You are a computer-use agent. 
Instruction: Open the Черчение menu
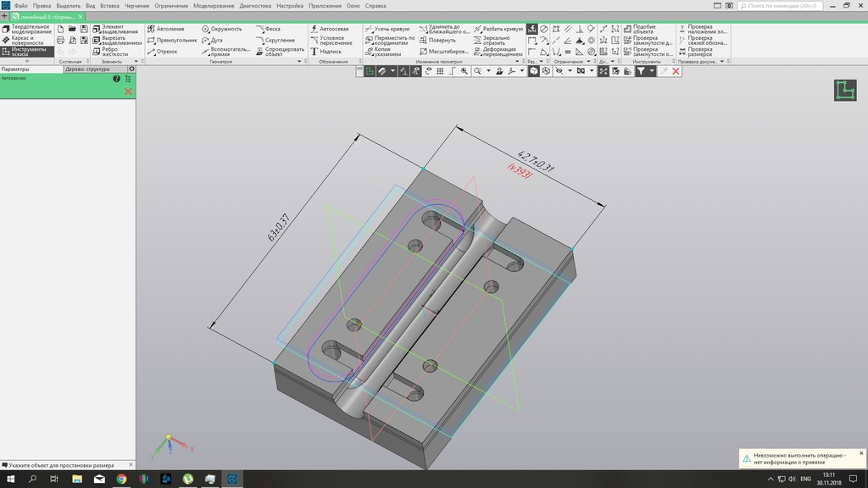[136, 6]
